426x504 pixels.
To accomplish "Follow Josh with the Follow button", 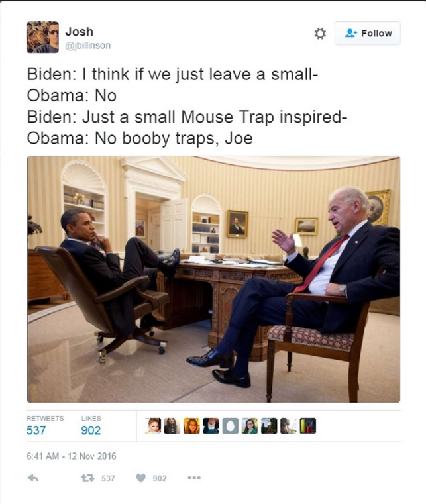I will point(368,33).
